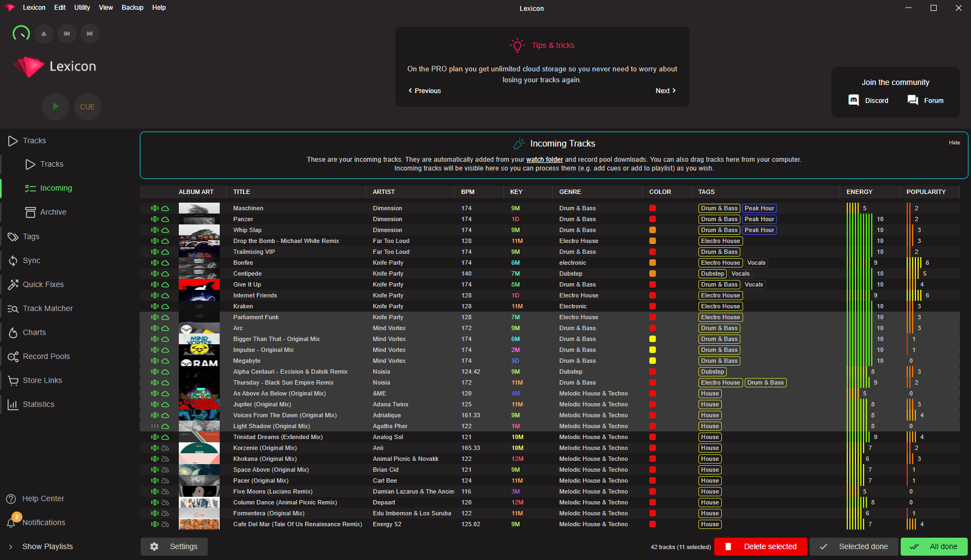Open the RAM album art of Megabyte
This screenshot has width=971, height=560.
coord(199,361)
